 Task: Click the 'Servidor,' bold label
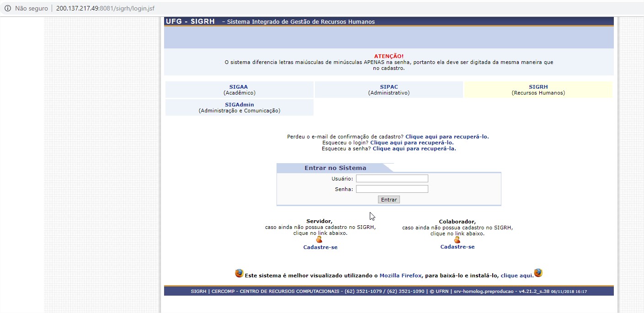pyautogui.click(x=319, y=222)
